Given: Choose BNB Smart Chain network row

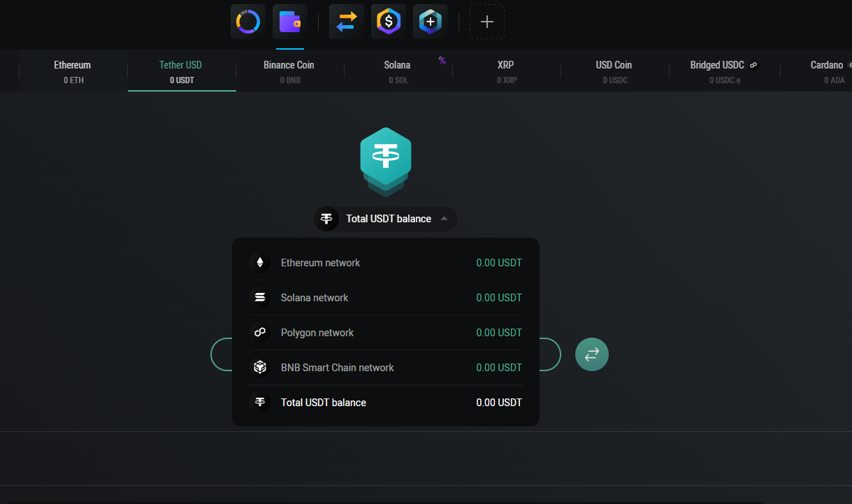Looking at the screenshot, I should pos(386,368).
